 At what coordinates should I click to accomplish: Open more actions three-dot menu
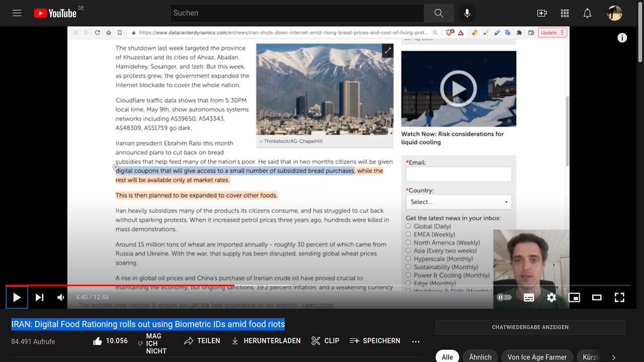pyautogui.click(x=416, y=341)
